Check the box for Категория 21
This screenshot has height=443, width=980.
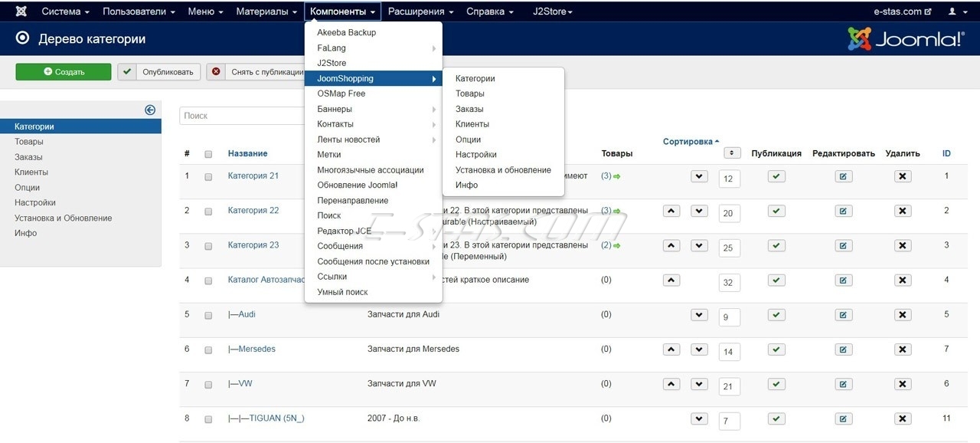(x=208, y=176)
